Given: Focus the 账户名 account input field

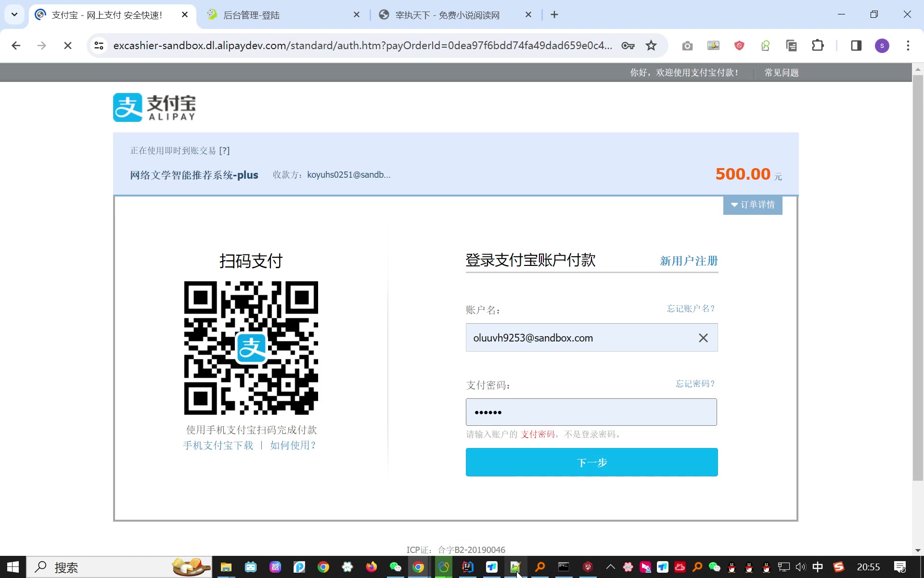Looking at the screenshot, I should click(591, 338).
